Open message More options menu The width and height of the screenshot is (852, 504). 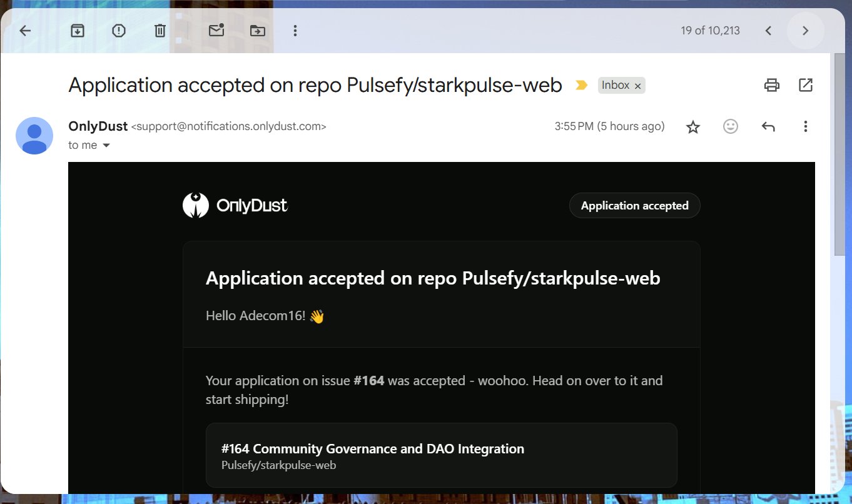(806, 127)
